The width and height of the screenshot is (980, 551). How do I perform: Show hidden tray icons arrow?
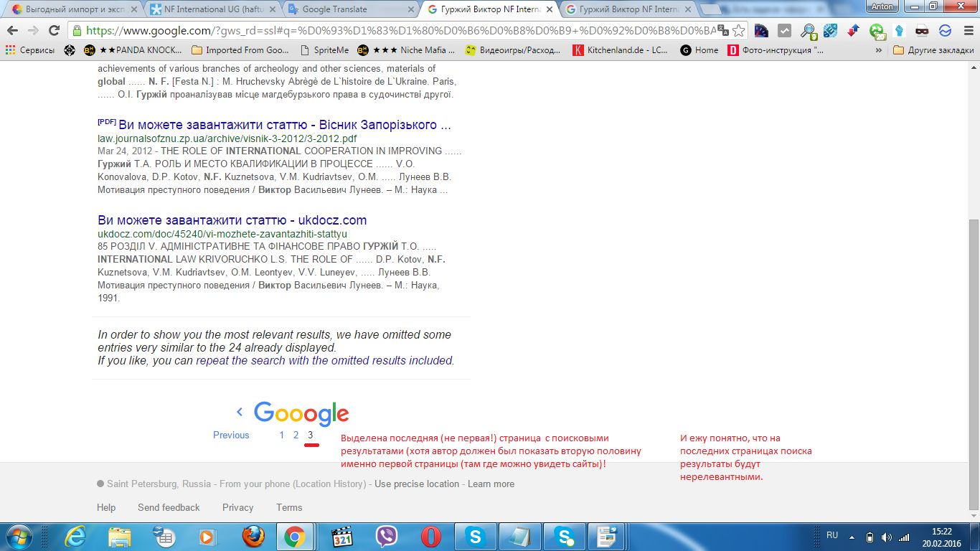click(x=852, y=536)
